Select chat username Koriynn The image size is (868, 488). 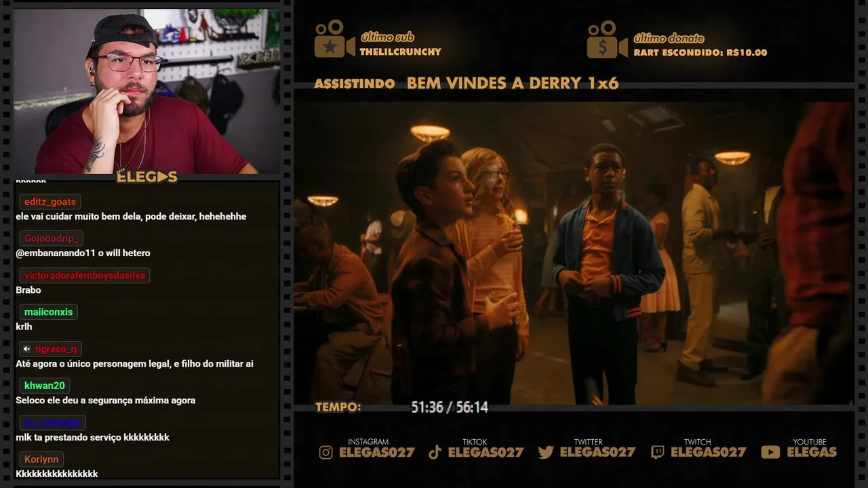coord(41,459)
